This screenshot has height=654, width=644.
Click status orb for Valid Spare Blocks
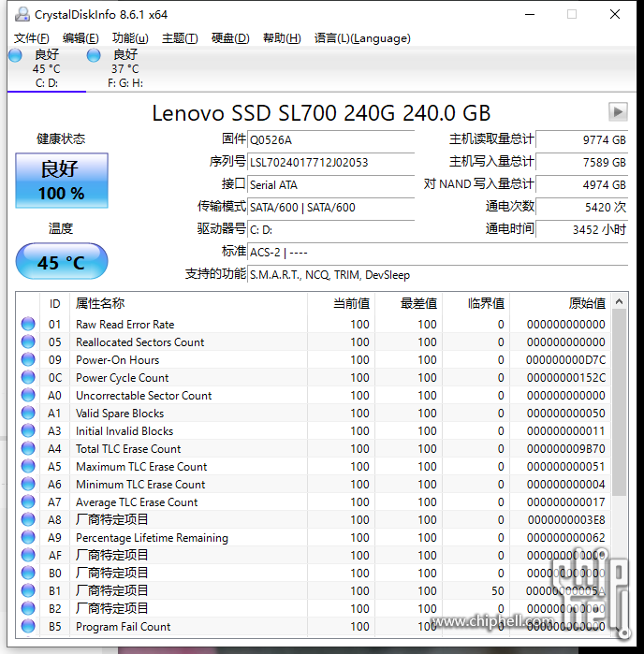(x=28, y=413)
